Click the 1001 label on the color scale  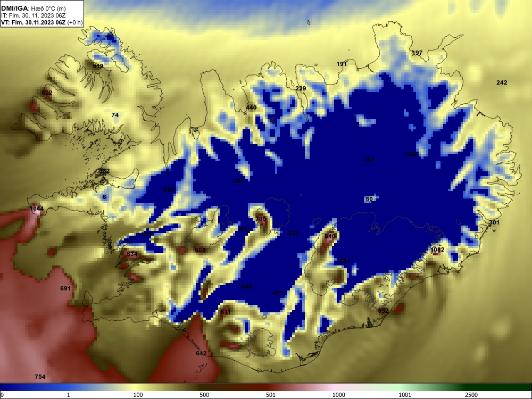pyautogui.click(x=405, y=395)
